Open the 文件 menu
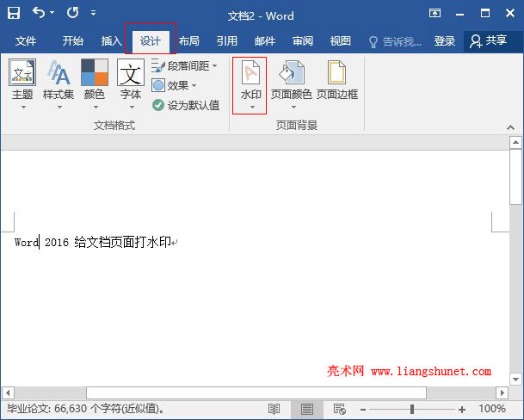 (26, 41)
